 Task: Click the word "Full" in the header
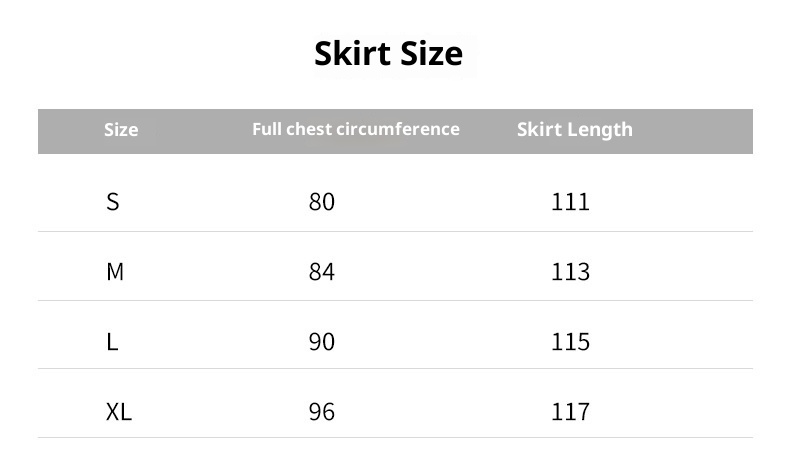267,129
